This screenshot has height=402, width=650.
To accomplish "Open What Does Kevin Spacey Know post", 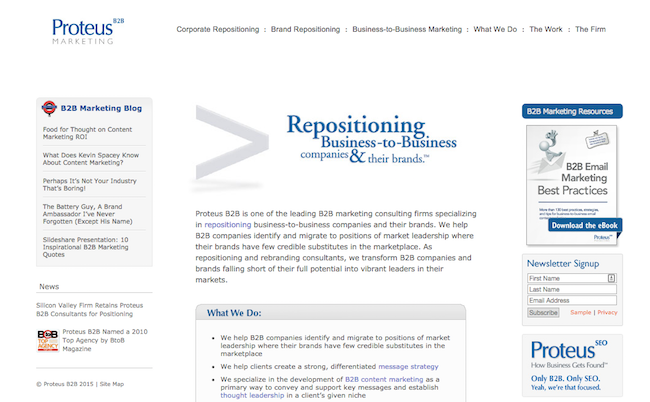I will point(91,159).
